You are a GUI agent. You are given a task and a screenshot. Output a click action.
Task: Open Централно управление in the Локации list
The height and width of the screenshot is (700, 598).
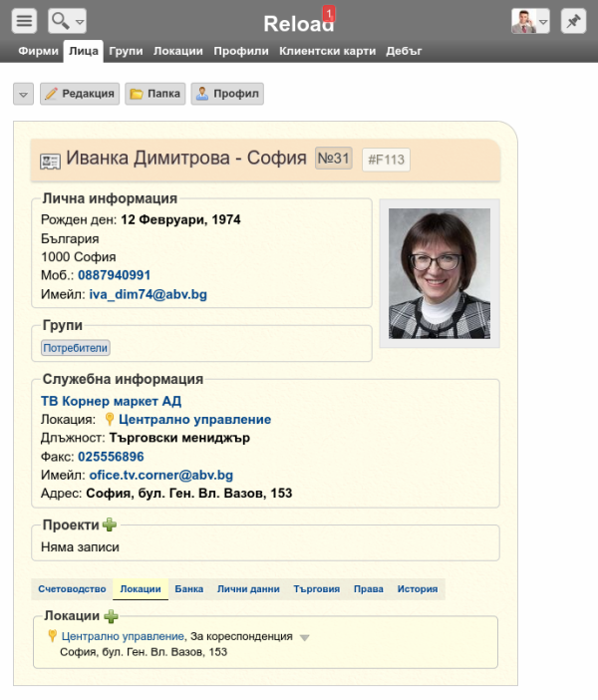pos(123,636)
